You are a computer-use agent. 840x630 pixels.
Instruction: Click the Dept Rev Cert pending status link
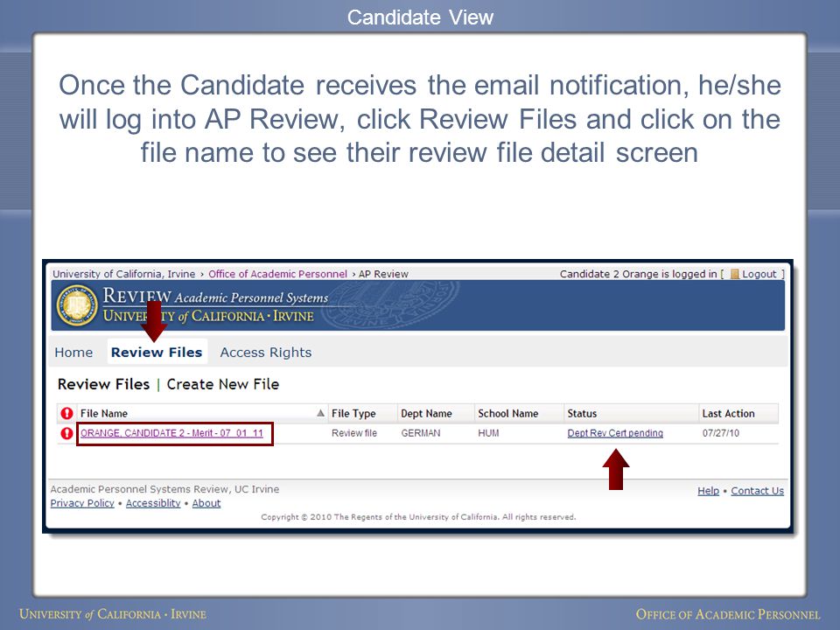615,433
